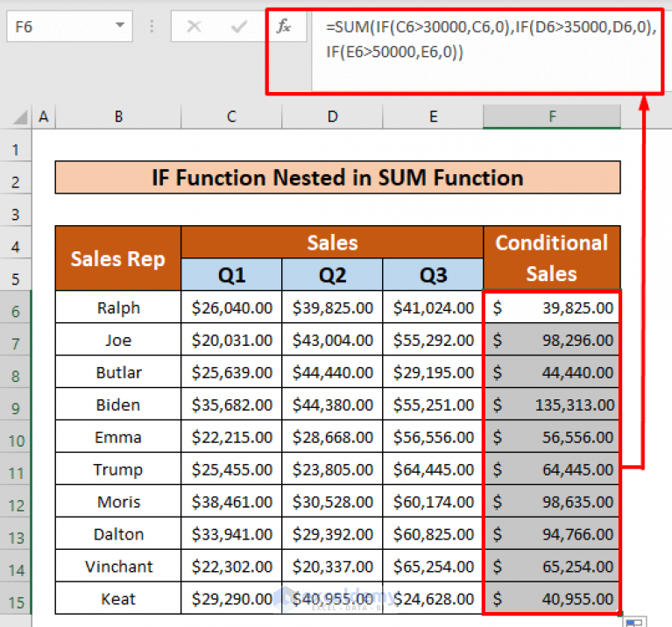Select row 6 header
Screen dimensions: 672x627
point(16,308)
